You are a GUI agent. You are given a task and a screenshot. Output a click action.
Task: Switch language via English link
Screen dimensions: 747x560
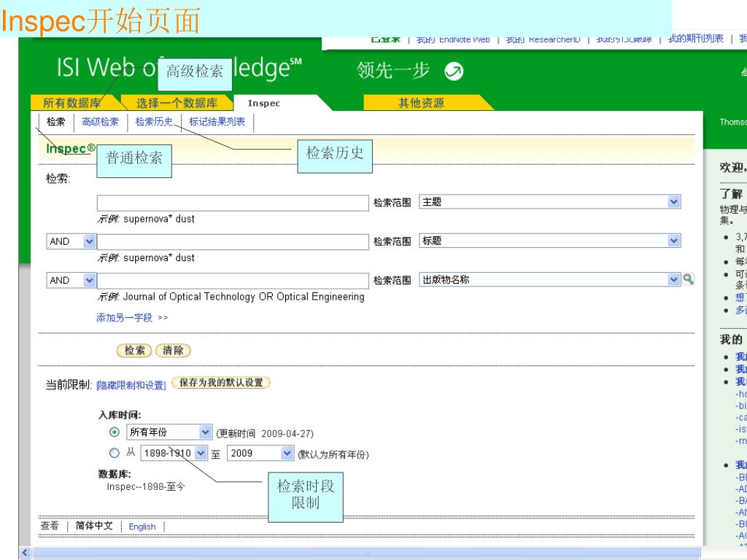pos(142,526)
